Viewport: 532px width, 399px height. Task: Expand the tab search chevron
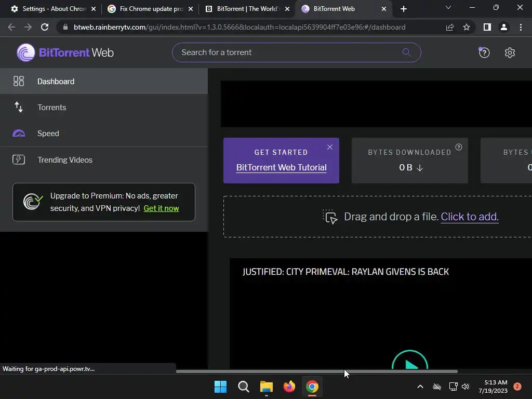click(x=448, y=7)
